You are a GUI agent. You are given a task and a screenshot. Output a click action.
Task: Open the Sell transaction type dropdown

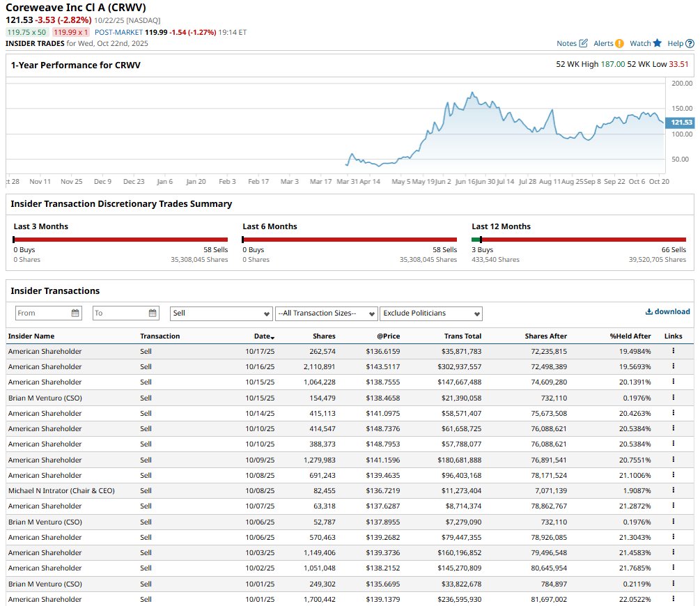pyautogui.click(x=221, y=313)
